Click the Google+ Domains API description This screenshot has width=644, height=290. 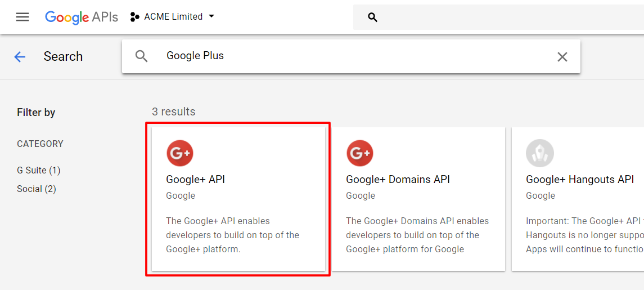point(418,235)
